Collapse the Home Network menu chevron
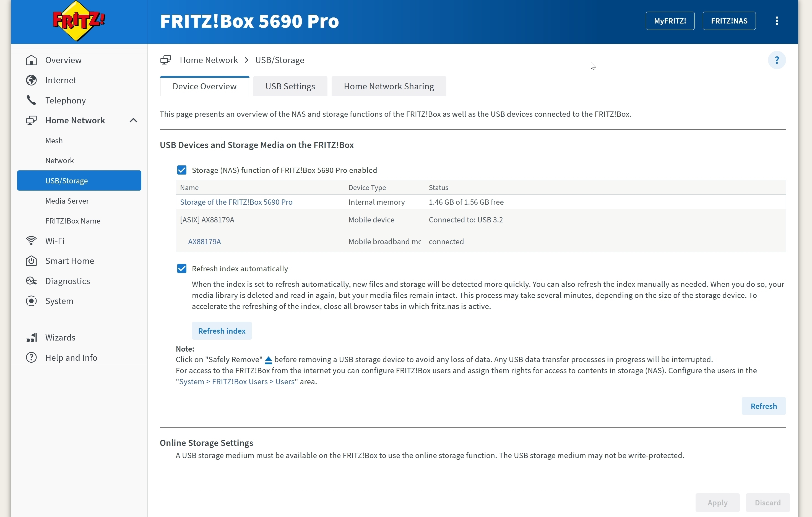Image resolution: width=812 pixels, height=517 pixels. [x=134, y=120]
